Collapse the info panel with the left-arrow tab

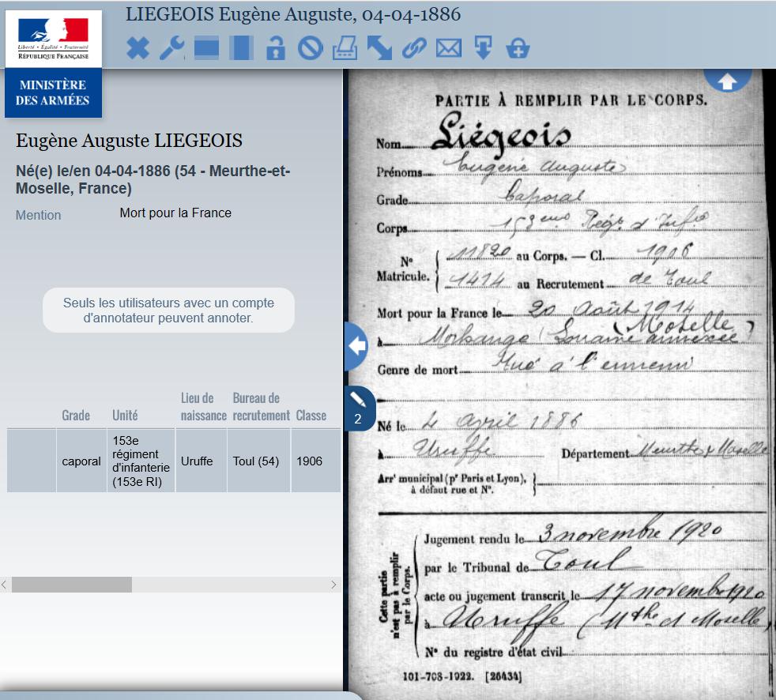pyautogui.click(x=356, y=346)
